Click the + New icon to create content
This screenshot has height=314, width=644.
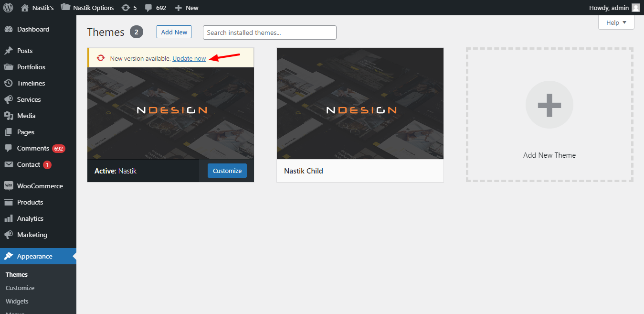[179, 7]
